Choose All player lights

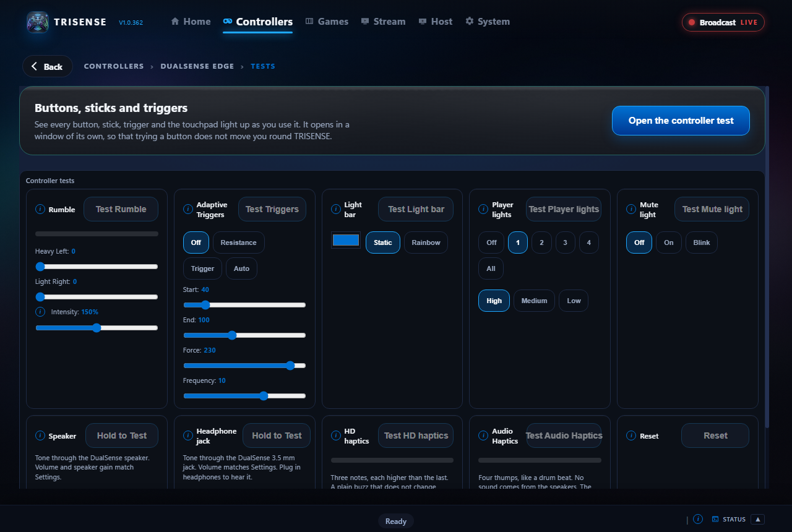click(x=491, y=268)
